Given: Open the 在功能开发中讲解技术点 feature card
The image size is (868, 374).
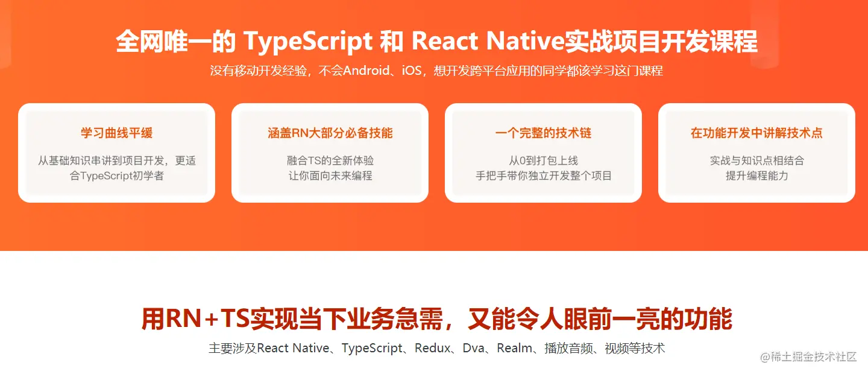Looking at the screenshot, I should [756, 153].
